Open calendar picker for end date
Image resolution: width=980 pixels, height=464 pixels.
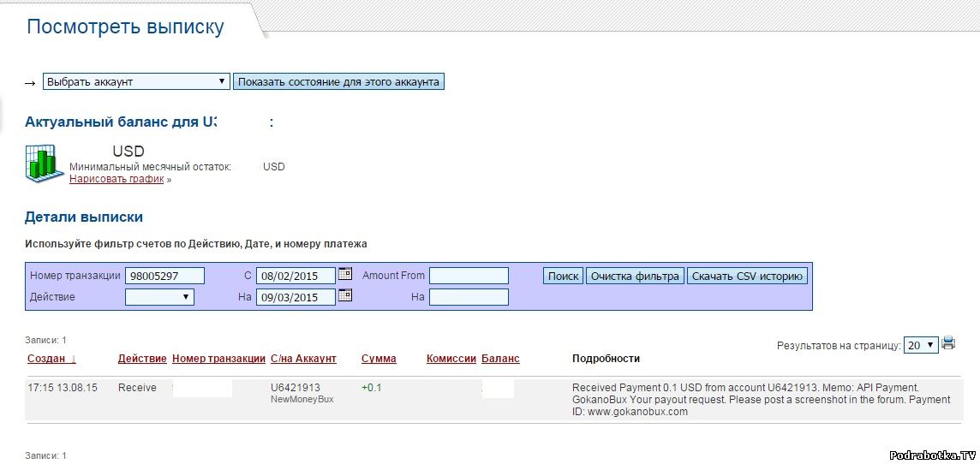tap(345, 296)
